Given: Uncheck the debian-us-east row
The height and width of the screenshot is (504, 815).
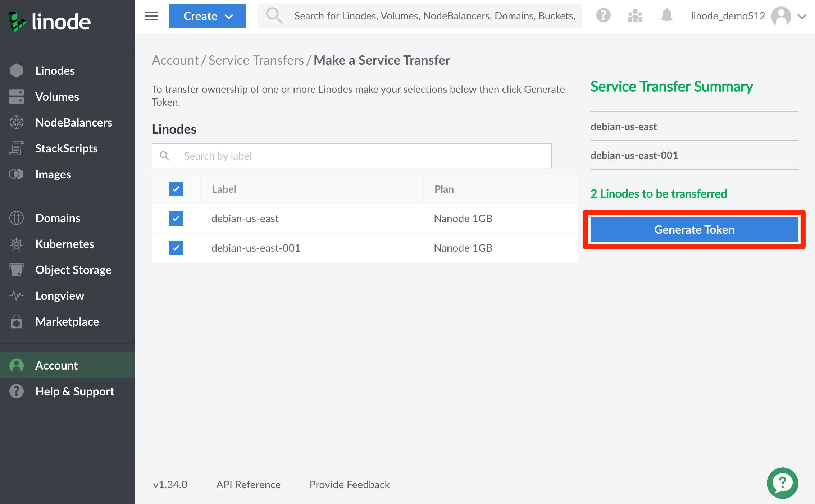Looking at the screenshot, I should (176, 218).
